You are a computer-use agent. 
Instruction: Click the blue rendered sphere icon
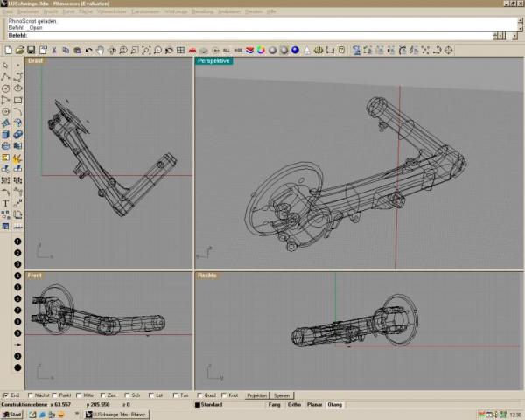(x=296, y=50)
